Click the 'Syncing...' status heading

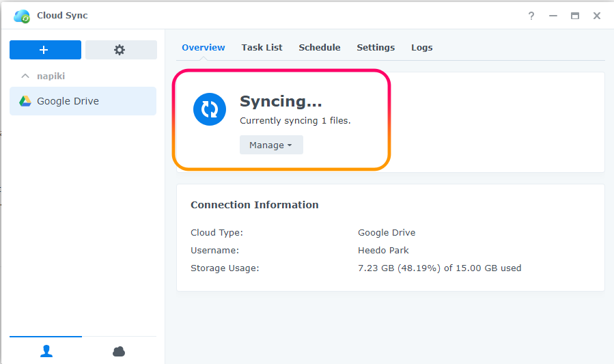[281, 101]
